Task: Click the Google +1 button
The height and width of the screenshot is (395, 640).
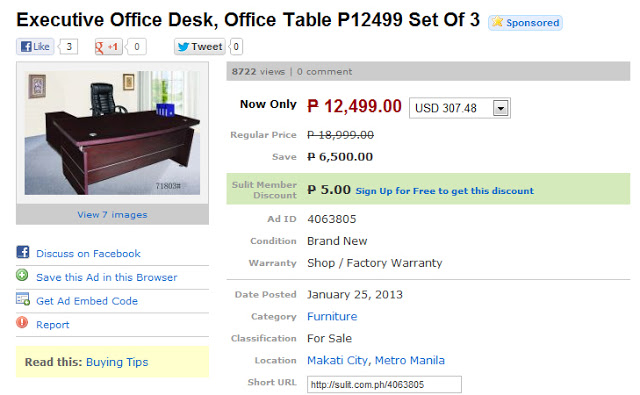Action: click(x=108, y=47)
